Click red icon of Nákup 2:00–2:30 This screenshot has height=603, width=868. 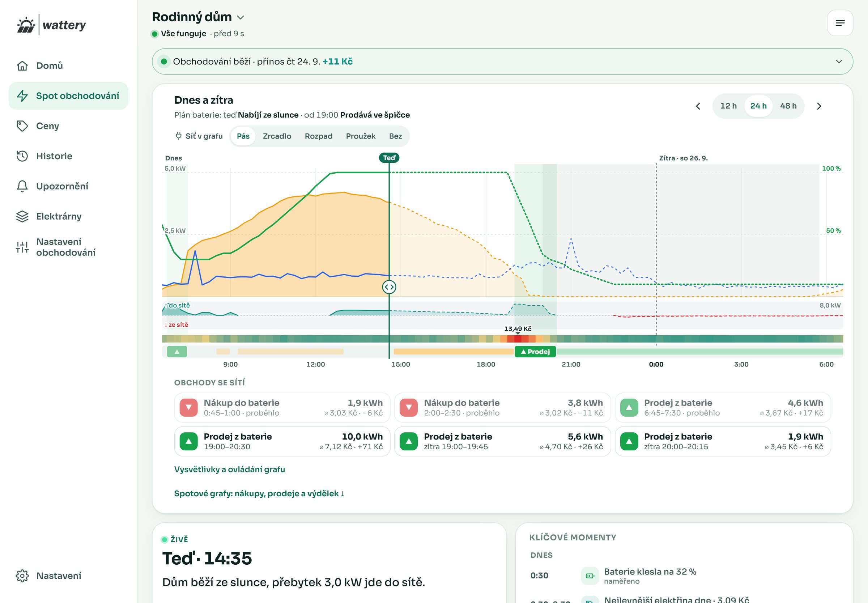tap(409, 408)
